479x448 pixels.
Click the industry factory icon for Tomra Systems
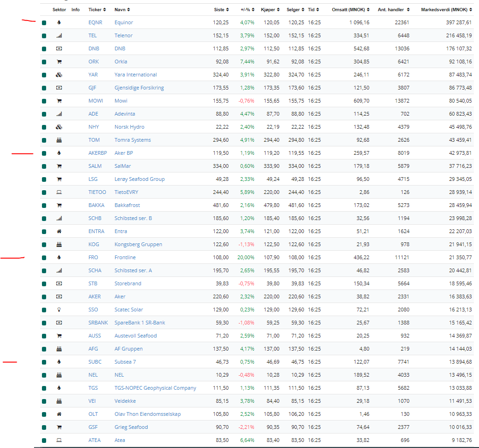[x=59, y=140]
